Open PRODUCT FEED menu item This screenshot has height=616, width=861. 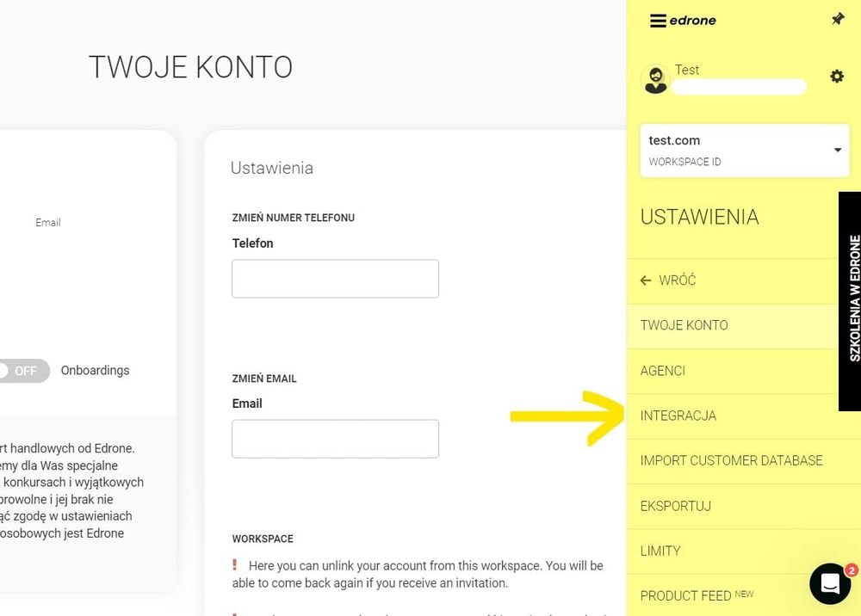coord(685,595)
